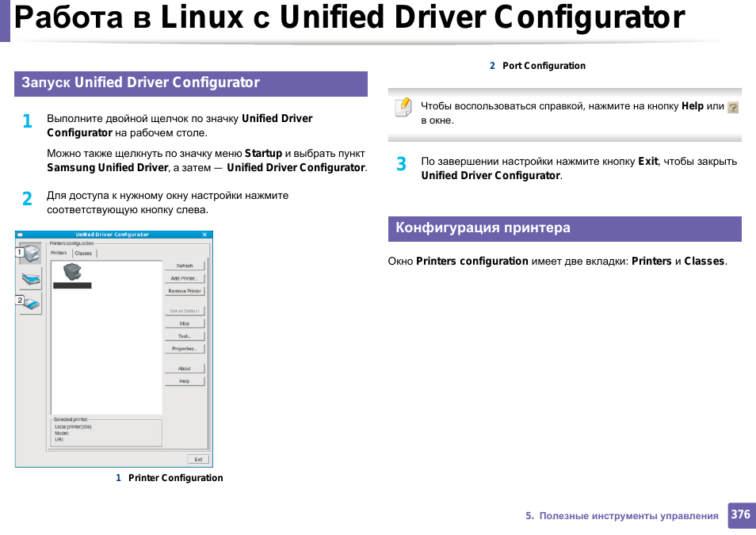Open the Printers configuration icon

point(30,254)
